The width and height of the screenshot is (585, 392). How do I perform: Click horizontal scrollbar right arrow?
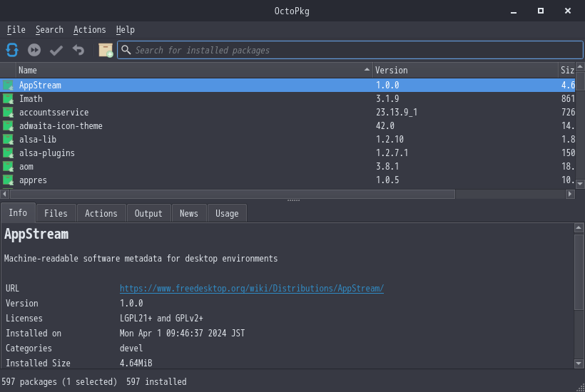(570, 194)
